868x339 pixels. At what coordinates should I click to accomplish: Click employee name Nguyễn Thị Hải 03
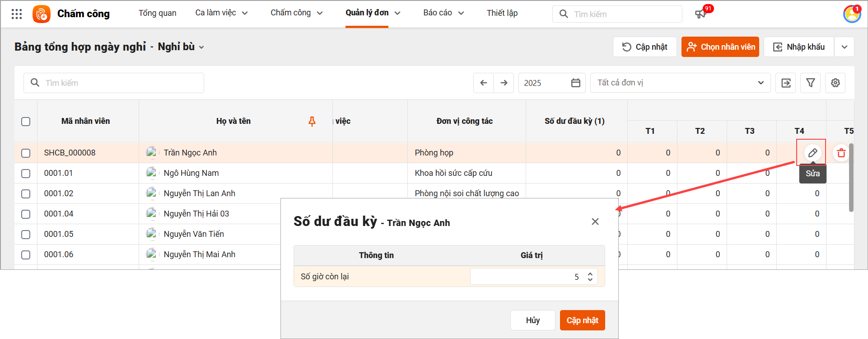(x=196, y=214)
